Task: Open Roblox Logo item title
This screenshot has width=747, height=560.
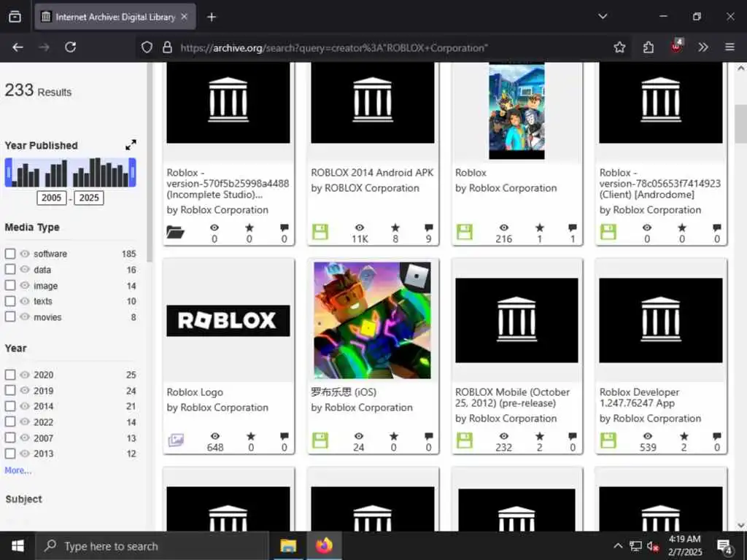Action: 195,392
